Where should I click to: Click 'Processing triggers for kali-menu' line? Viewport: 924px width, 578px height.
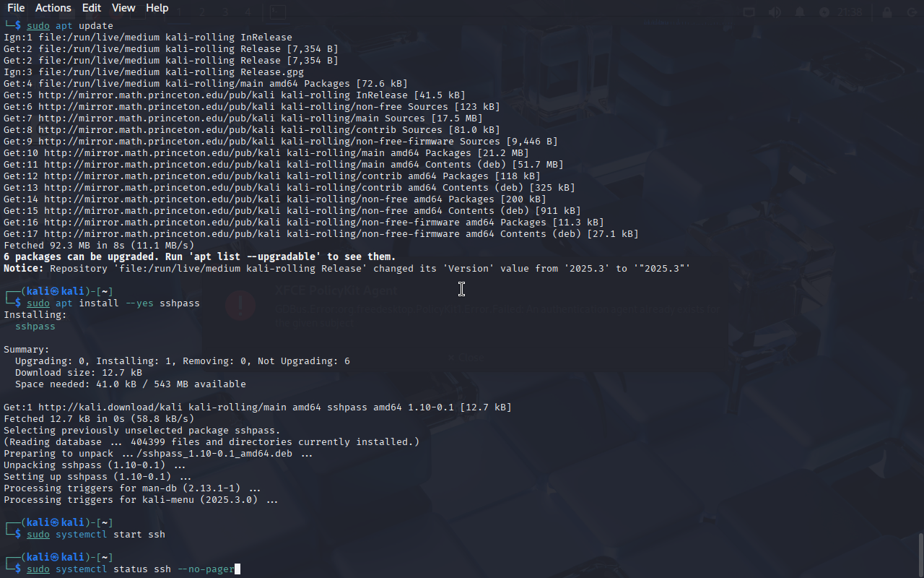coord(141,500)
